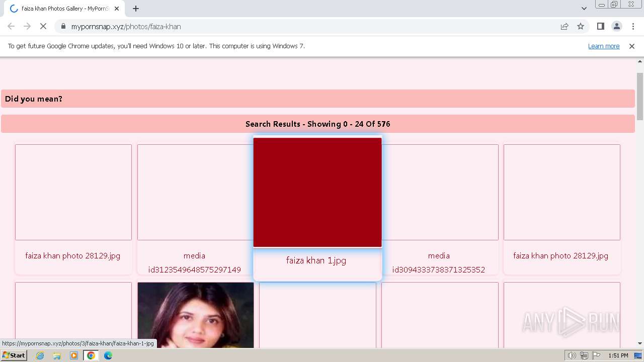Launch Microsoft Edge from the taskbar
The image size is (644, 362).
point(108,355)
